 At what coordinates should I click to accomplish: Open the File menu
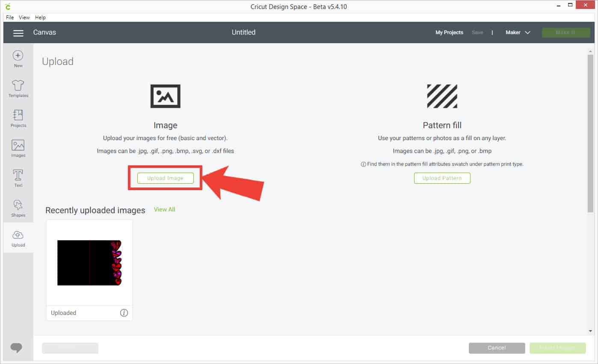point(10,18)
